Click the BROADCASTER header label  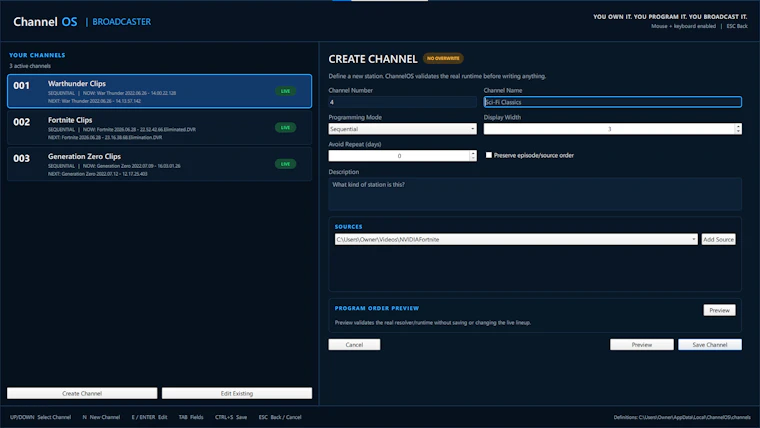click(x=122, y=22)
